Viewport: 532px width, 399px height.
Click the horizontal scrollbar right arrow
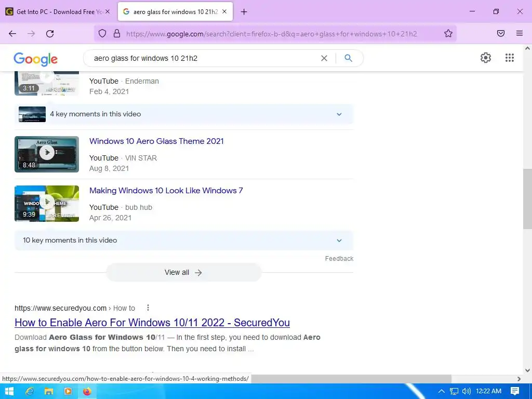pos(519,379)
